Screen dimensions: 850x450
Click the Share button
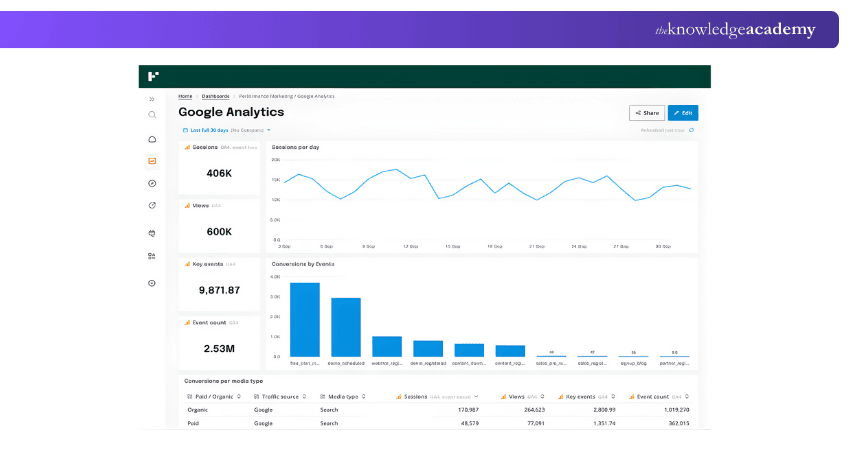click(x=647, y=113)
